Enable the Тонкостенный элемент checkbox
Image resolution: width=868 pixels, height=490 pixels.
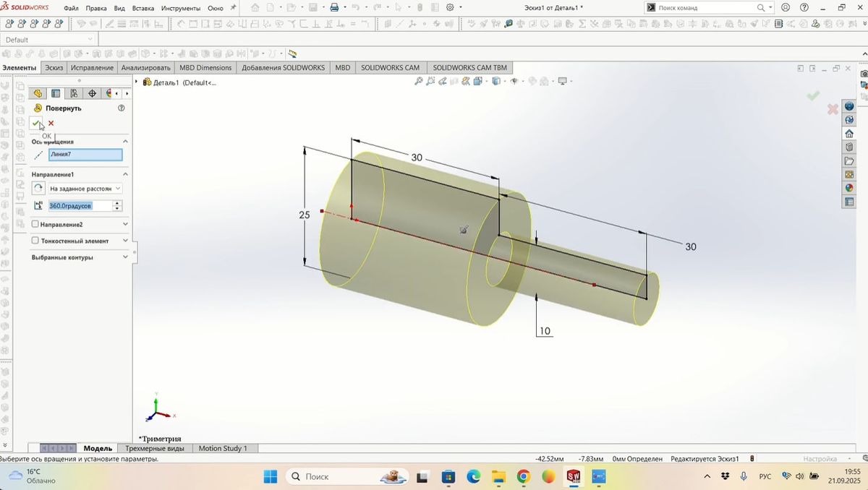tap(35, 241)
